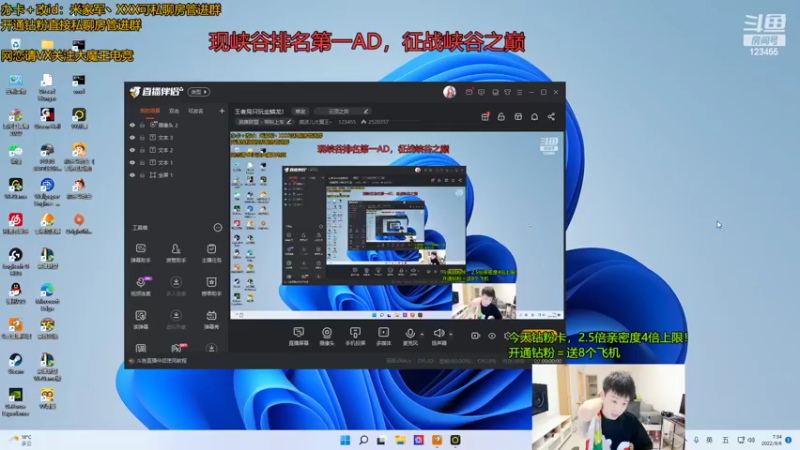Click the preview eye icon in bottom bar
Viewport: 800px width, 450px height.
pos(492,336)
